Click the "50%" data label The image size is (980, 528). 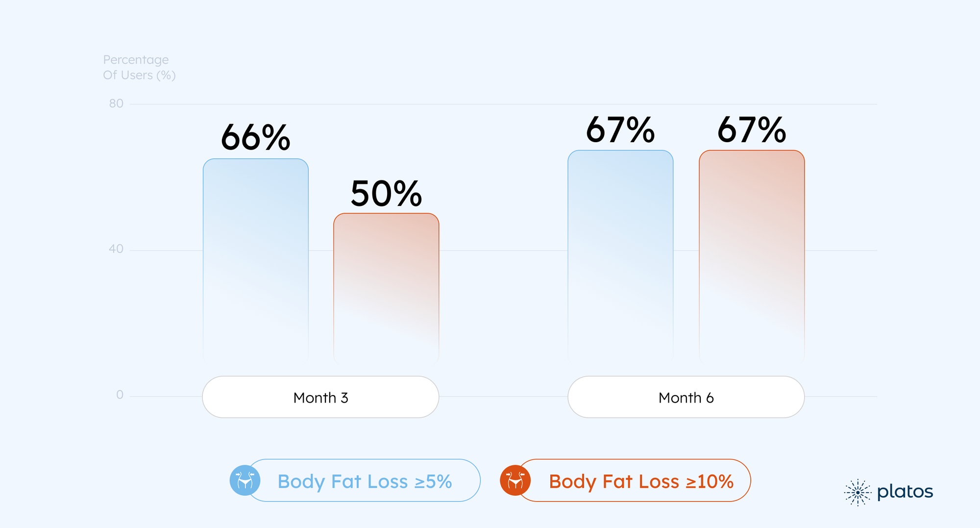386,194
